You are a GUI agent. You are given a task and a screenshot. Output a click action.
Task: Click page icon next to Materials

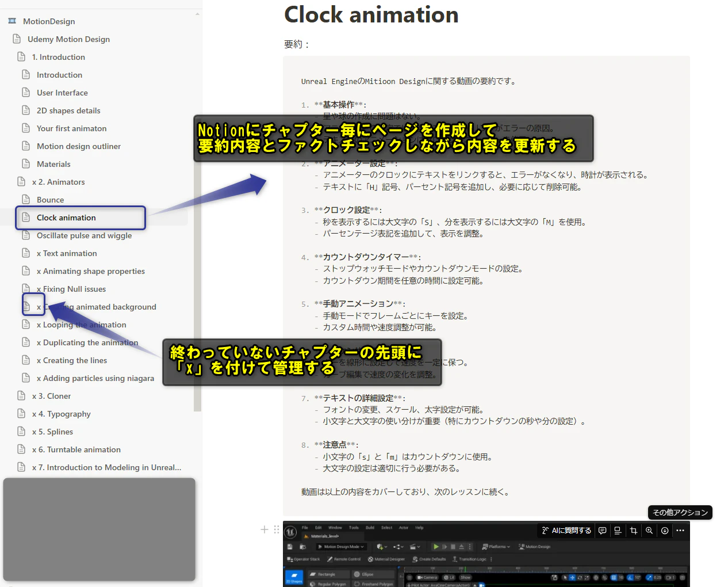[x=26, y=164]
